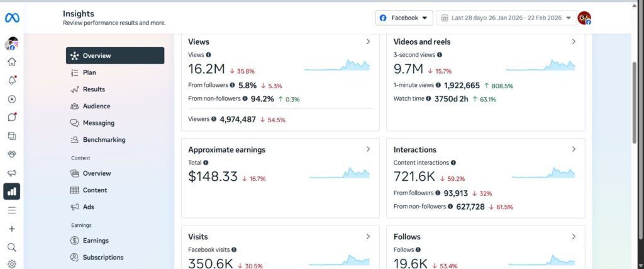Click the plus Create icon
Screen dimensions: 644x269
tap(12, 229)
